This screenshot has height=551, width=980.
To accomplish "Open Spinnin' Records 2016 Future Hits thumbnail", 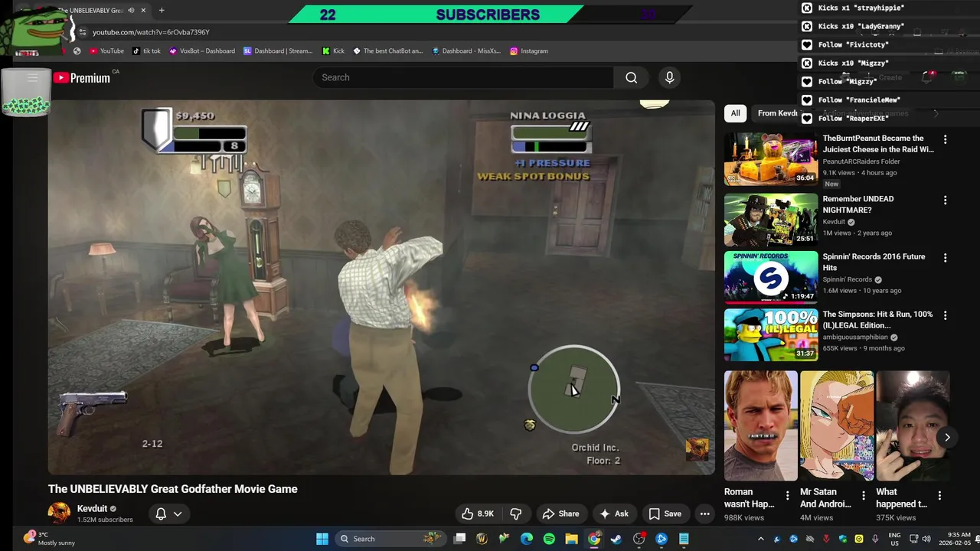I will pyautogui.click(x=771, y=277).
